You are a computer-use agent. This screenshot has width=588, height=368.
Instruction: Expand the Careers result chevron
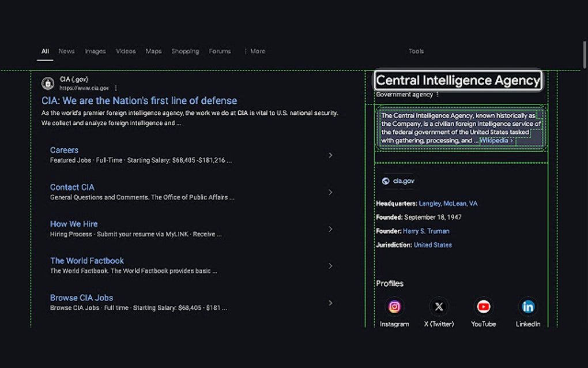330,155
